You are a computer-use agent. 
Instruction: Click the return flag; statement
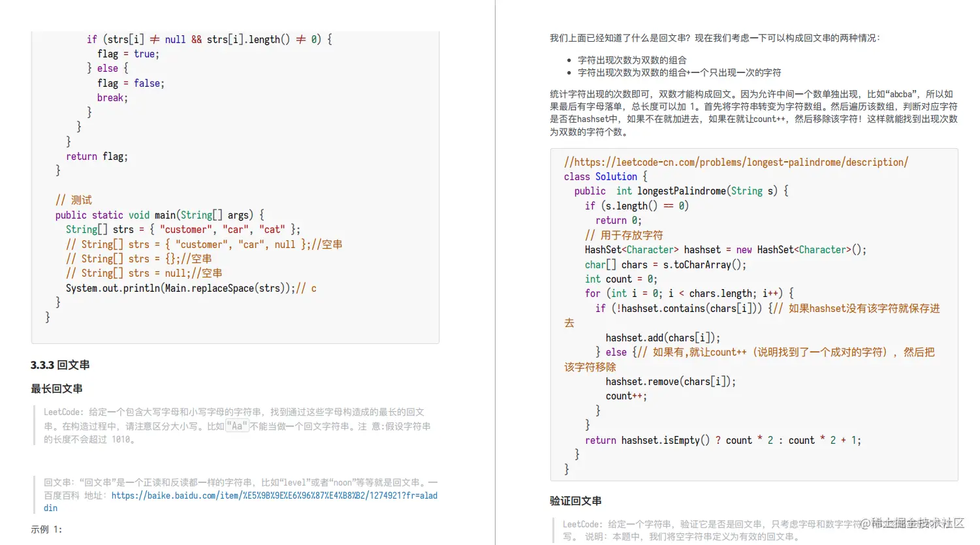click(x=96, y=156)
